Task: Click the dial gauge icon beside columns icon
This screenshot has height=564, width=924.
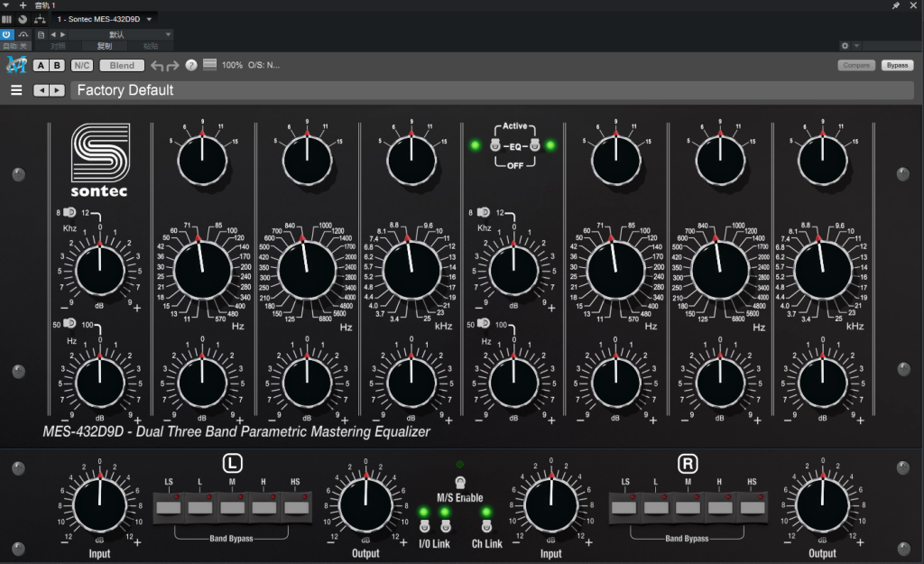Action: pos(23,19)
